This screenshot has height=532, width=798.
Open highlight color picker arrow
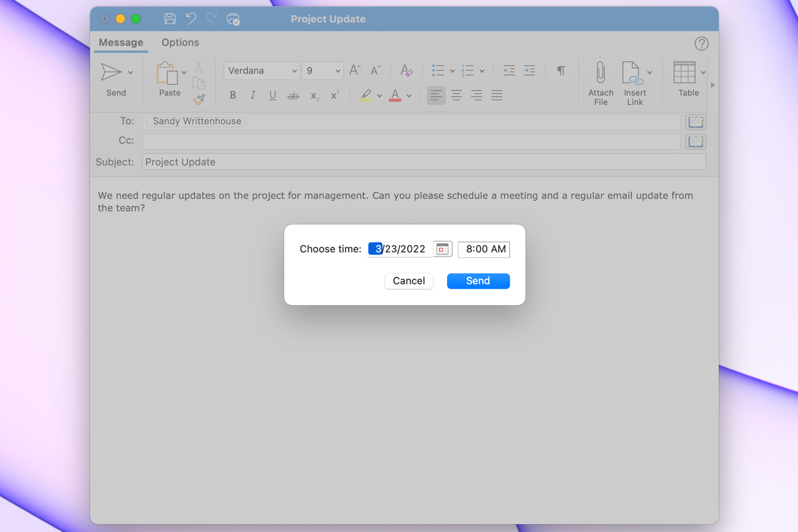click(379, 96)
